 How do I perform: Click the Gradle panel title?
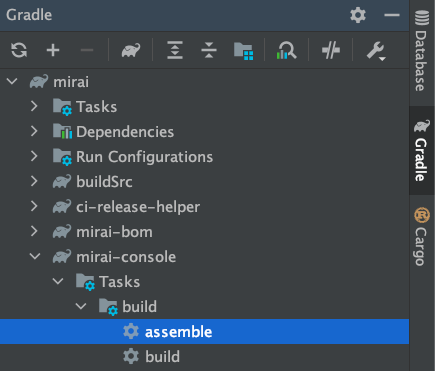(x=29, y=15)
